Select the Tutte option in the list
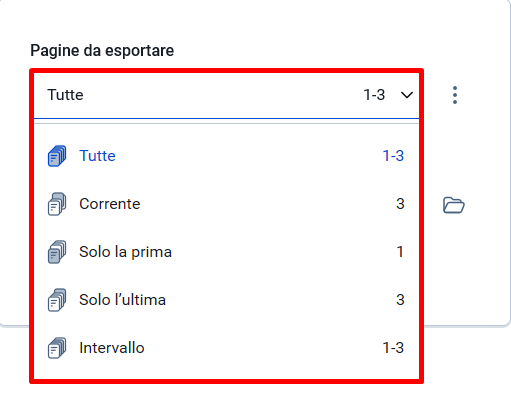The width and height of the screenshot is (511, 405). [226, 156]
